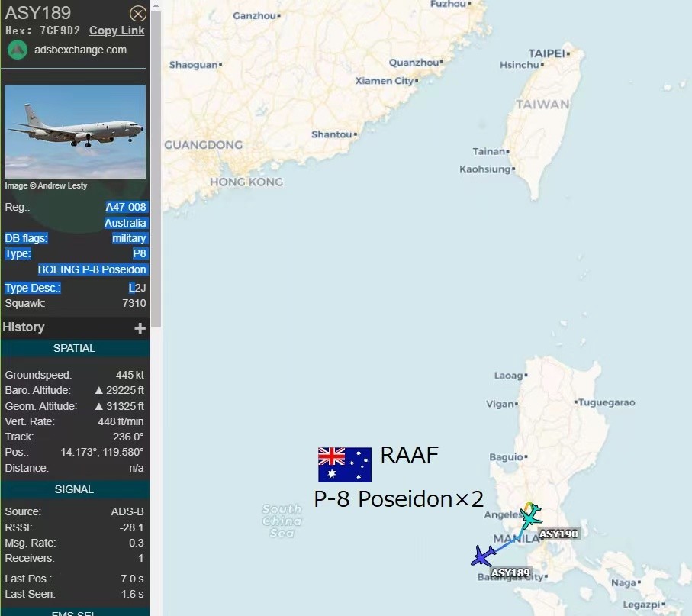Click the Copy Link link

pyautogui.click(x=117, y=31)
